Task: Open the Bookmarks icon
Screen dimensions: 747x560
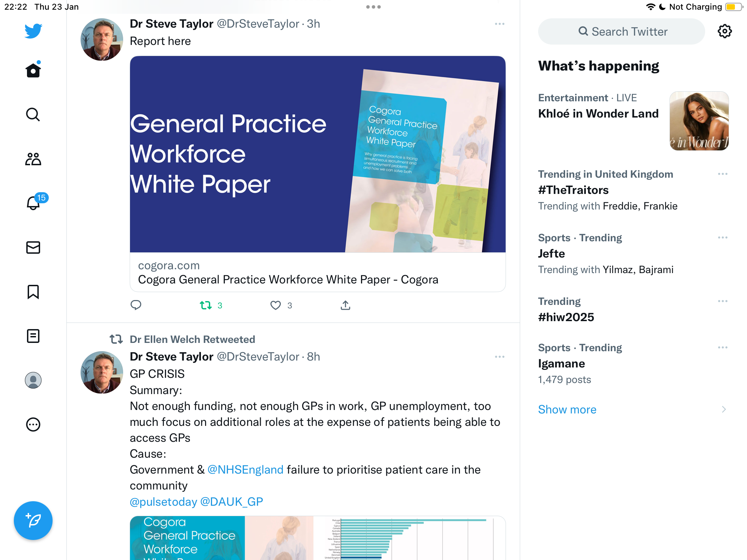Action: [x=33, y=292]
